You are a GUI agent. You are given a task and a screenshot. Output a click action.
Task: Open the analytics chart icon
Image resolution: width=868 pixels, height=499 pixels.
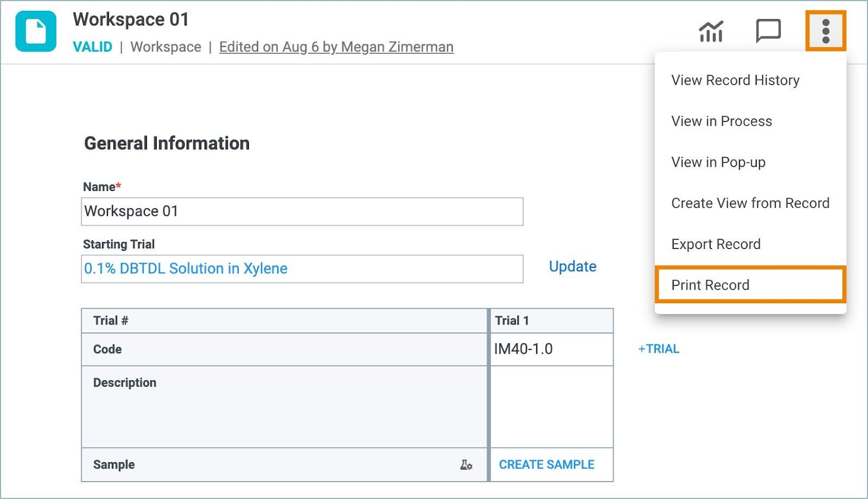[x=711, y=31]
